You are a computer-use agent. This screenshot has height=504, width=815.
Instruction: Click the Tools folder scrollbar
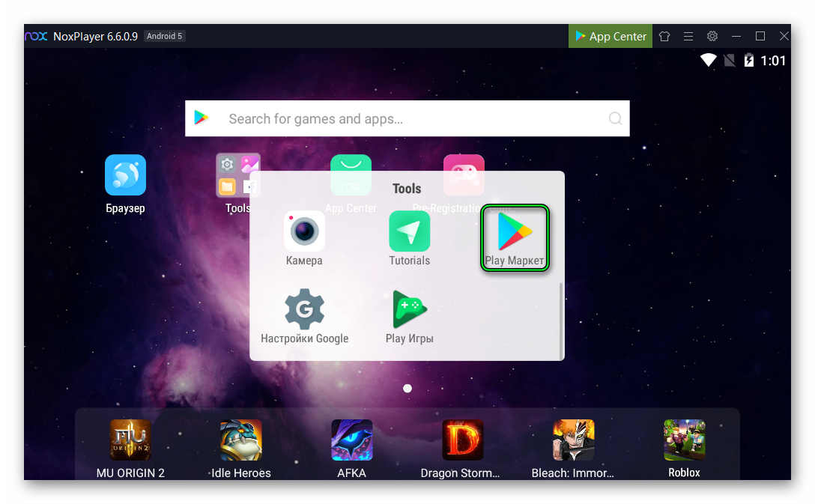pyautogui.click(x=561, y=321)
